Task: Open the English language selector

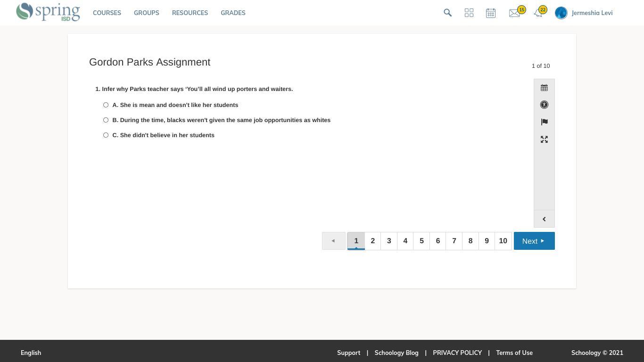Action: pos(31,353)
